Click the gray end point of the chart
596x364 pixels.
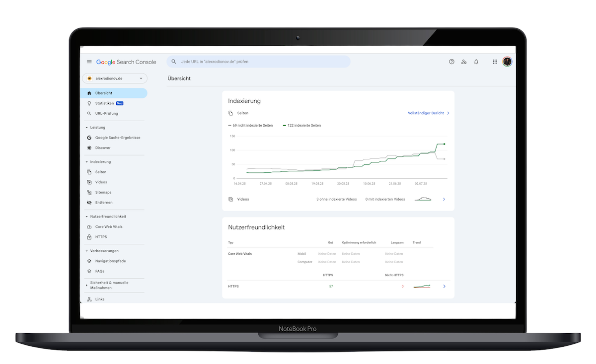coord(444,159)
